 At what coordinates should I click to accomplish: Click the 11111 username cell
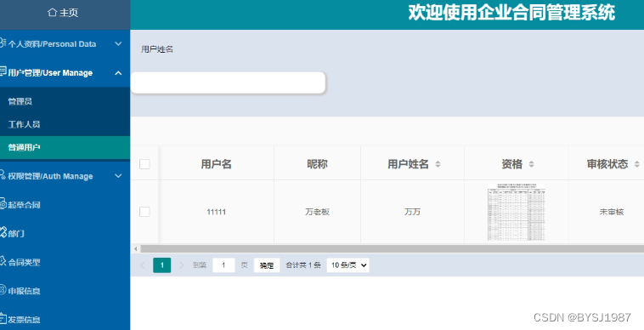217,212
